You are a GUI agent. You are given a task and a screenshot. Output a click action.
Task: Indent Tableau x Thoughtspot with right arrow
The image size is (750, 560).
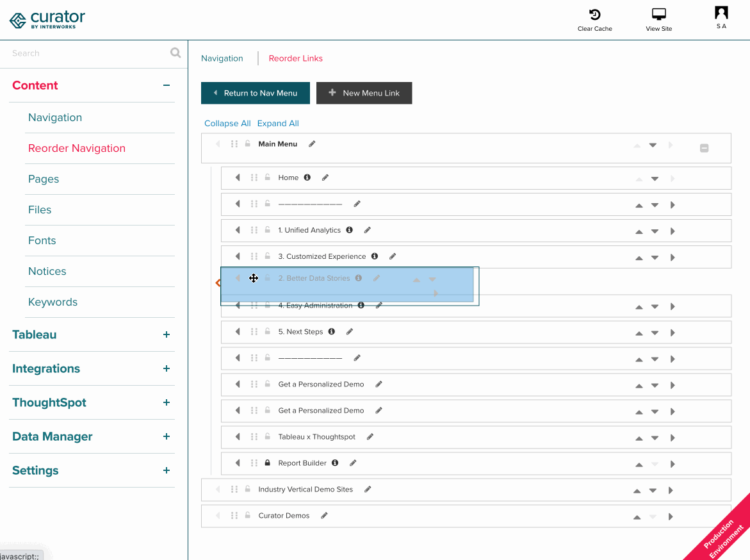tap(673, 438)
